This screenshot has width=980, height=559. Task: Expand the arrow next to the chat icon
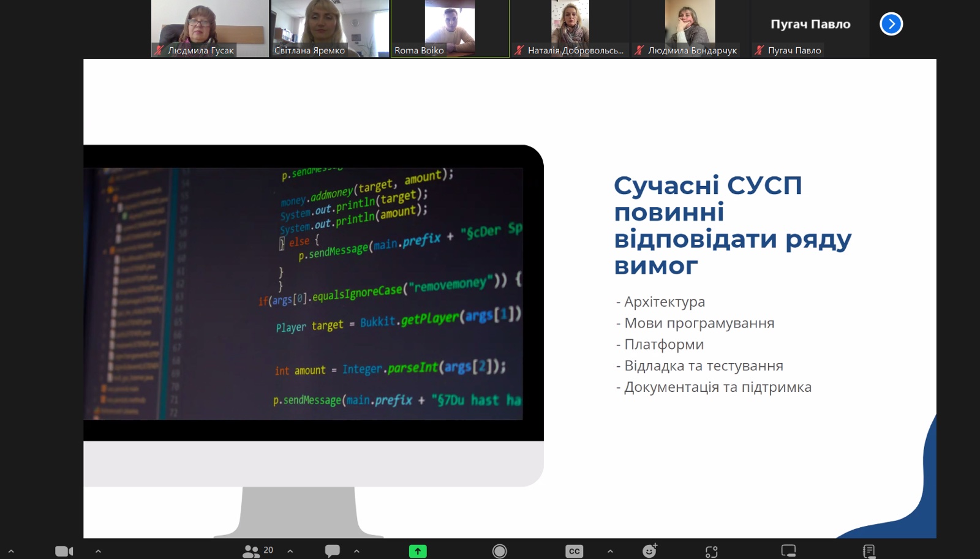356,551
